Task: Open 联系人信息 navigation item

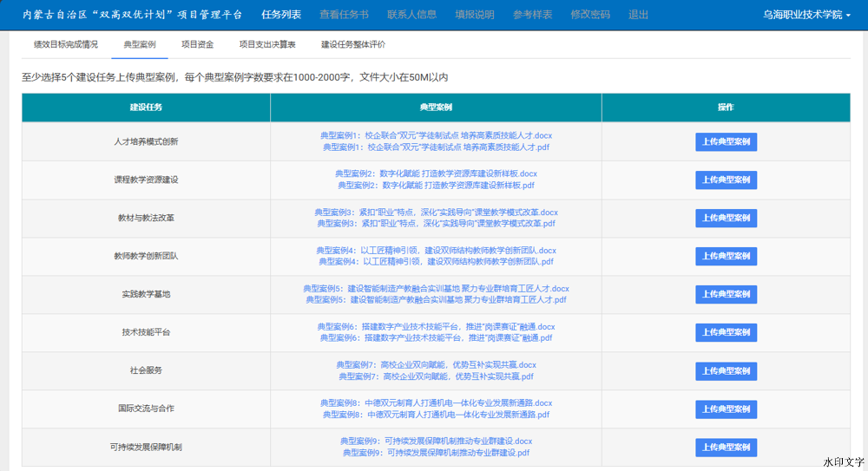Action: (x=411, y=15)
